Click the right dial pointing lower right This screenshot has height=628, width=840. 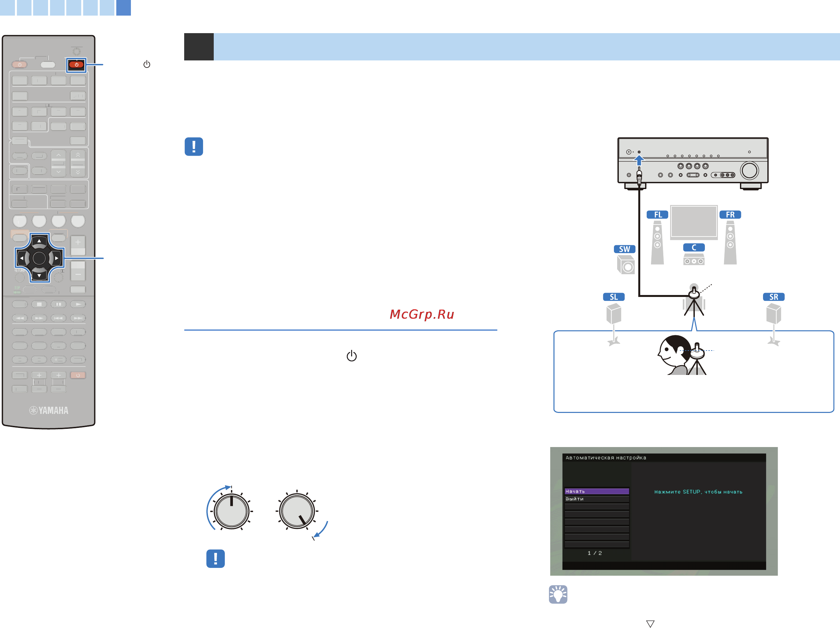tap(297, 511)
